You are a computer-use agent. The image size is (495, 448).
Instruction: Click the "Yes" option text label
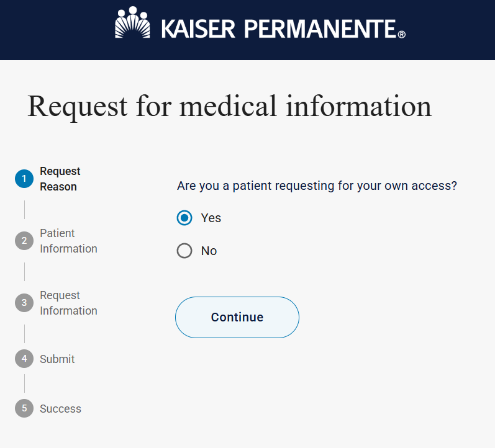tap(211, 218)
